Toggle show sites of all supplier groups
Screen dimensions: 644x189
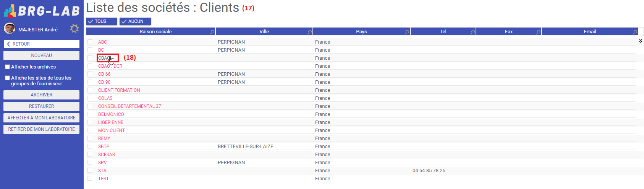(7, 78)
